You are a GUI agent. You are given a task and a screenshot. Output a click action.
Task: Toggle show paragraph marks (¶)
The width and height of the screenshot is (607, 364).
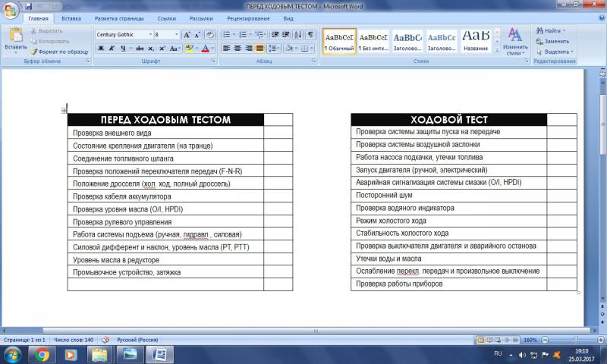tap(310, 35)
